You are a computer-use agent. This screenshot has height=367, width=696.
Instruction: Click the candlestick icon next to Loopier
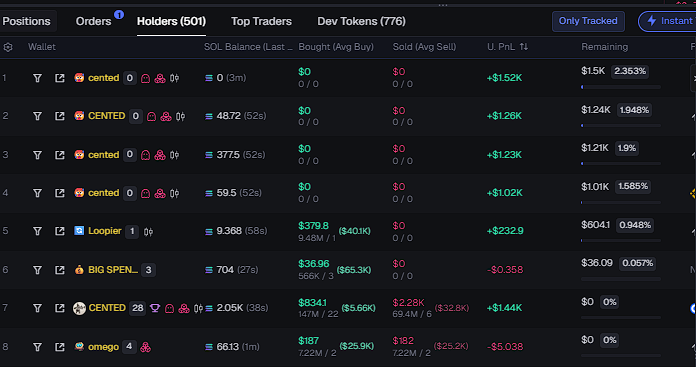pos(148,232)
